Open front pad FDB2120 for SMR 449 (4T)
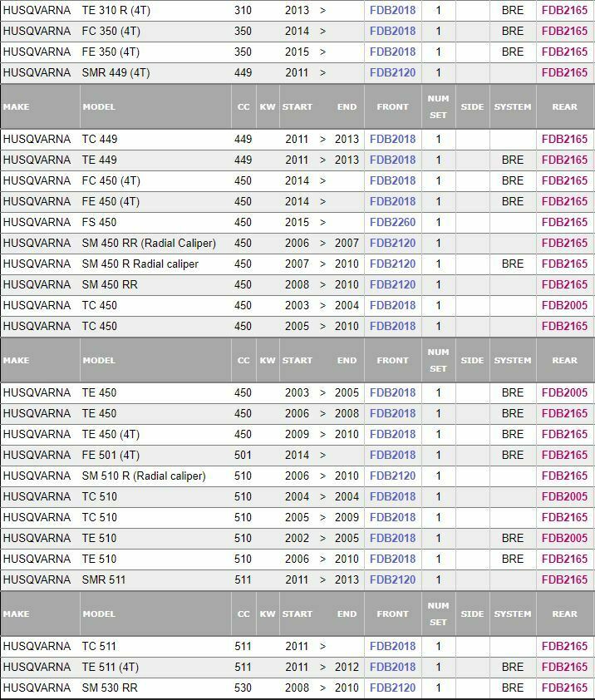The image size is (595, 700). 392,73
